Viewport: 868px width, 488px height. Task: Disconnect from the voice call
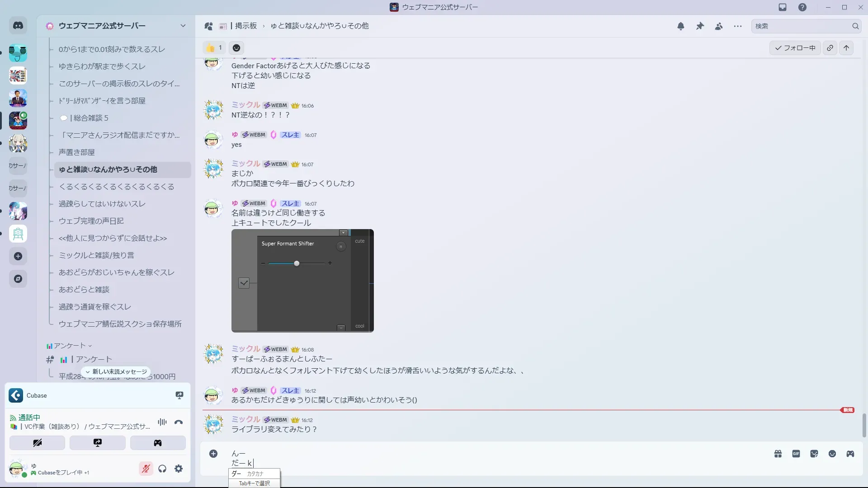coord(179,422)
